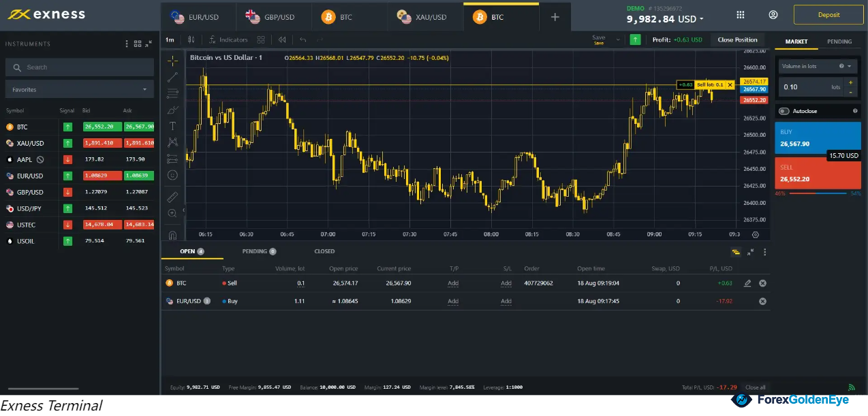Add take profit for BTC position
Image resolution: width=868 pixels, height=416 pixels.
coord(453,283)
